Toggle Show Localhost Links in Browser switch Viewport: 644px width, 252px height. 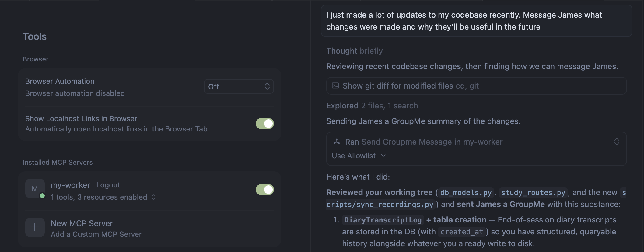[x=264, y=124]
